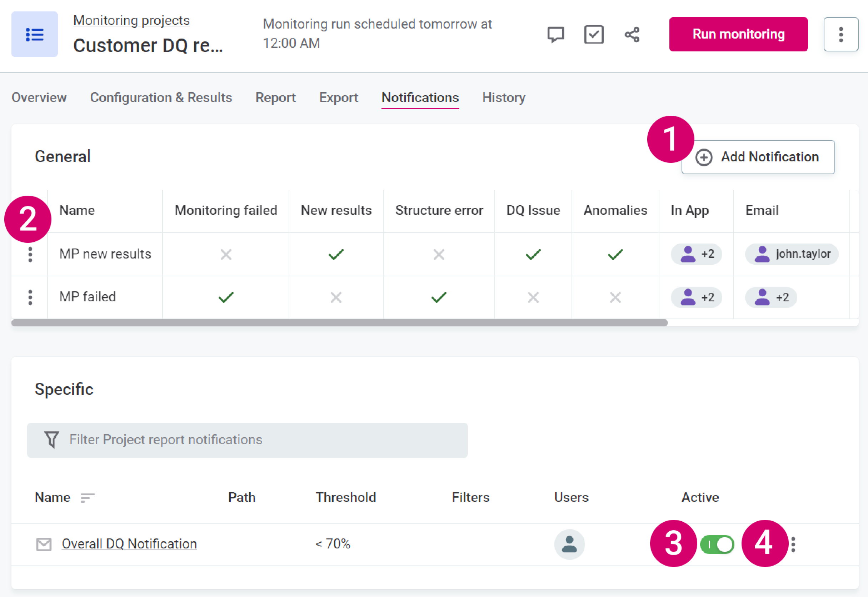Click the Filter Project report notifications field
This screenshot has height=597, width=868.
(247, 440)
